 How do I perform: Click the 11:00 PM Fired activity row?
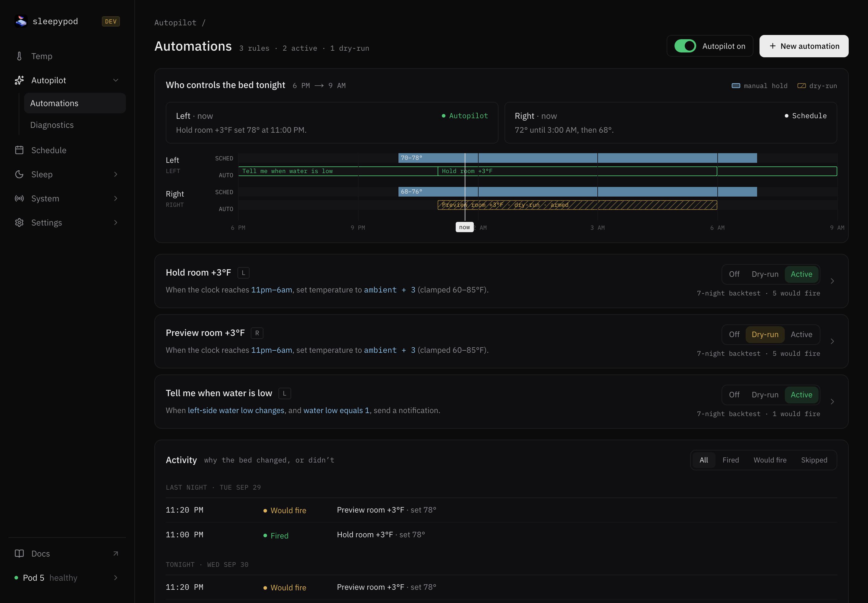(x=501, y=535)
